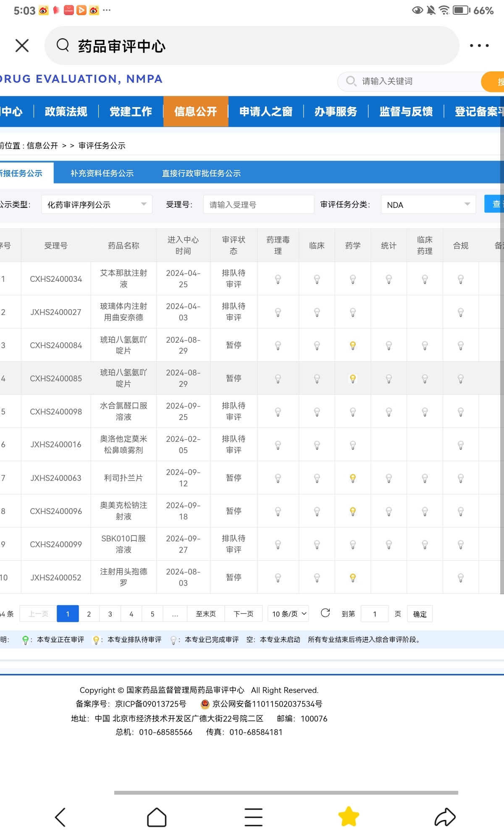Confirm page jump with 确定 button
This screenshot has height=840, width=504.
point(420,614)
